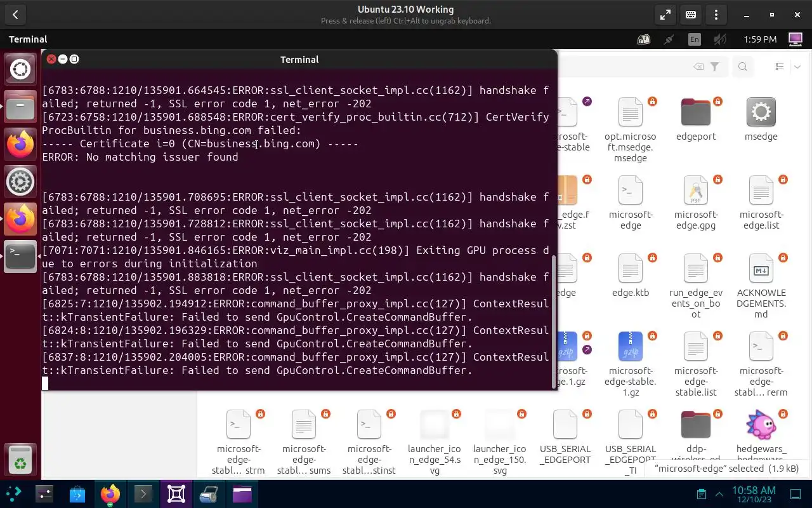The height and width of the screenshot is (508, 812).
Task: Open the En input language indicator
Action: (694, 39)
